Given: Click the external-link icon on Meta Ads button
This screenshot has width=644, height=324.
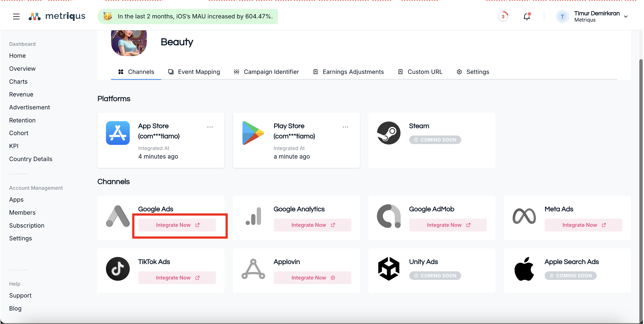Looking at the screenshot, I should (x=604, y=225).
